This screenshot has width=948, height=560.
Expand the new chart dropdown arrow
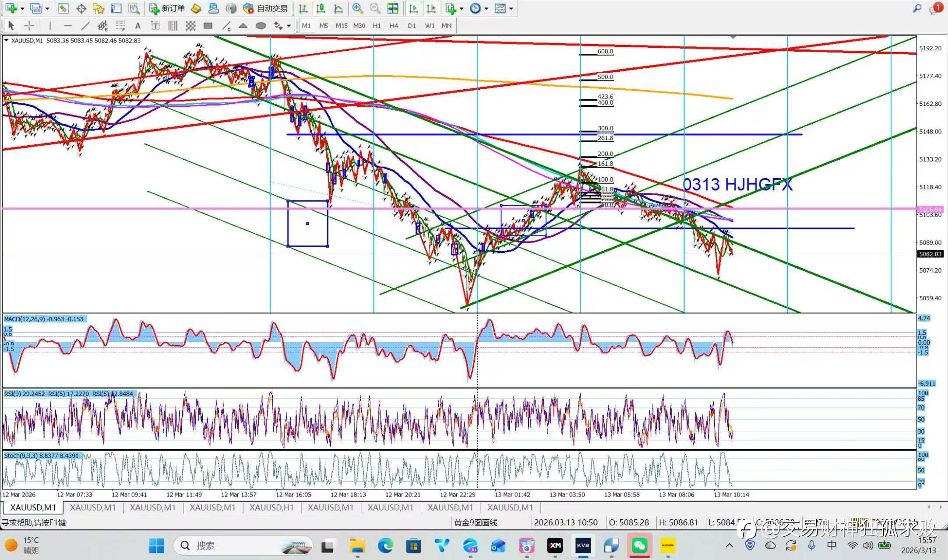(x=22, y=8)
